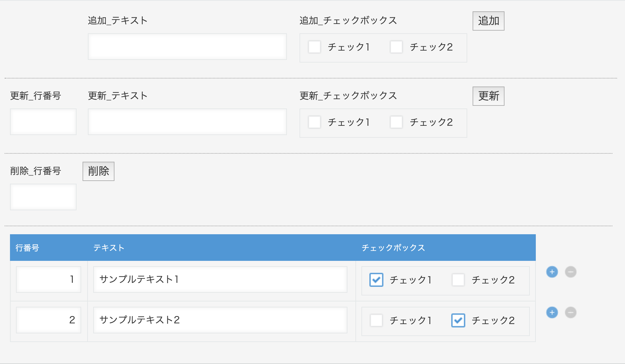Viewport: 625px width, 364px height.
Task: Click the 追加_テキスト label
Action: [x=118, y=21]
